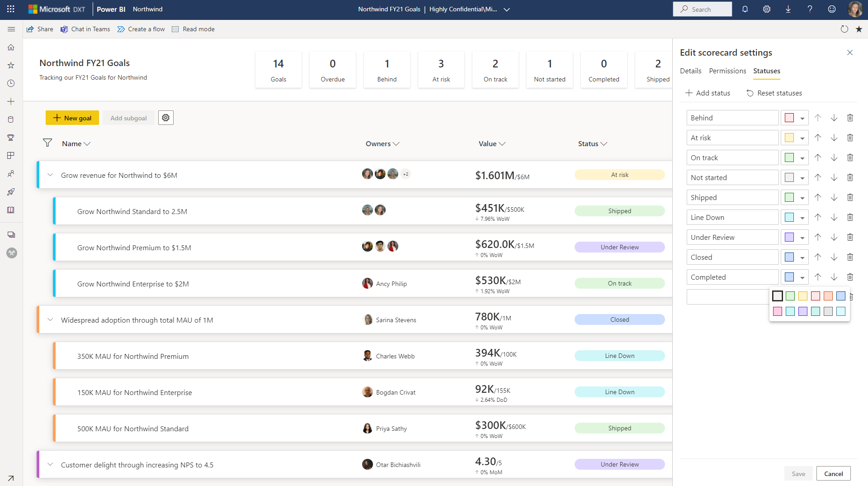Open scorecard settings gear next to Add subgoal
The image size is (868, 486).
166,118
